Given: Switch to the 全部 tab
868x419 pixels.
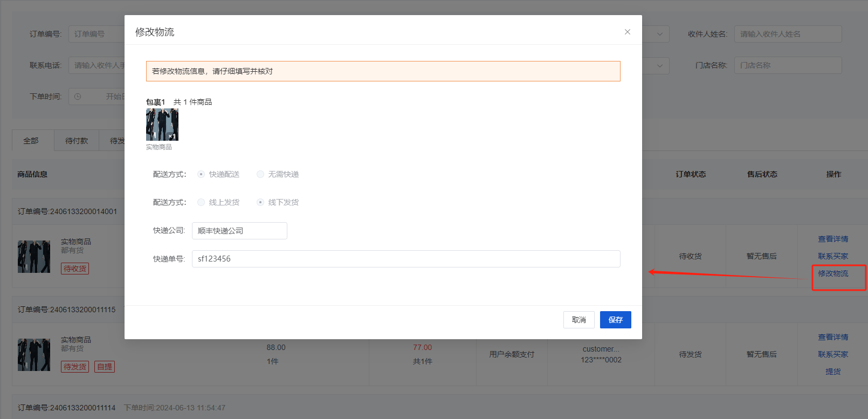Looking at the screenshot, I should tap(31, 141).
